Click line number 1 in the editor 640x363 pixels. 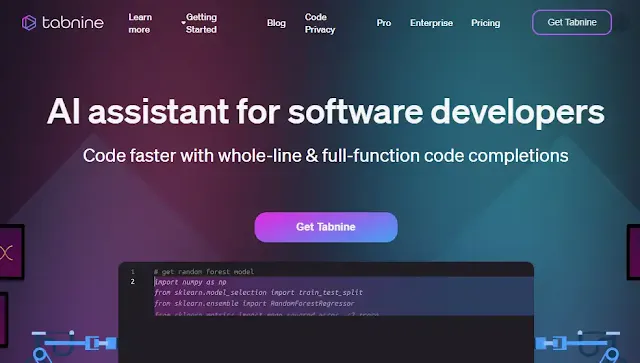pyautogui.click(x=133, y=272)
